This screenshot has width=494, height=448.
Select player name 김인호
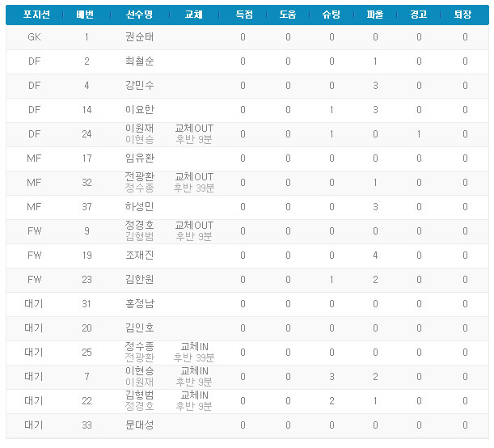[139, 328]
